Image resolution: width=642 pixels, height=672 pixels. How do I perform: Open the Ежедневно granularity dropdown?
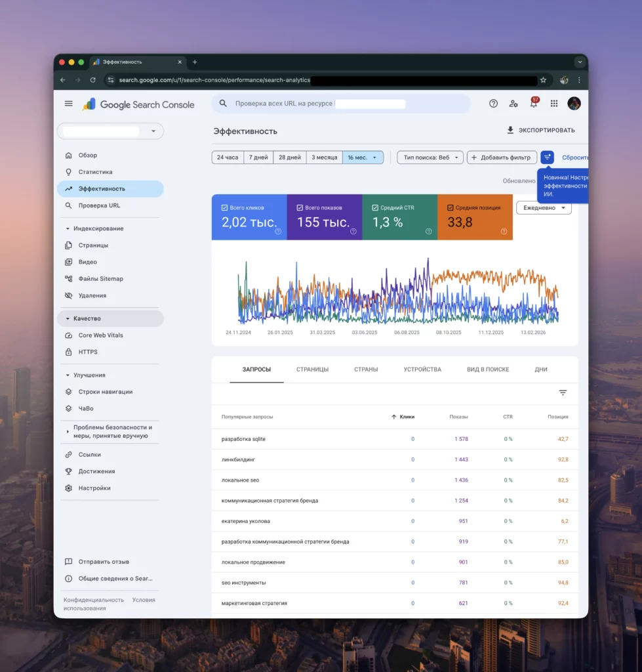(x=544, y=208)
